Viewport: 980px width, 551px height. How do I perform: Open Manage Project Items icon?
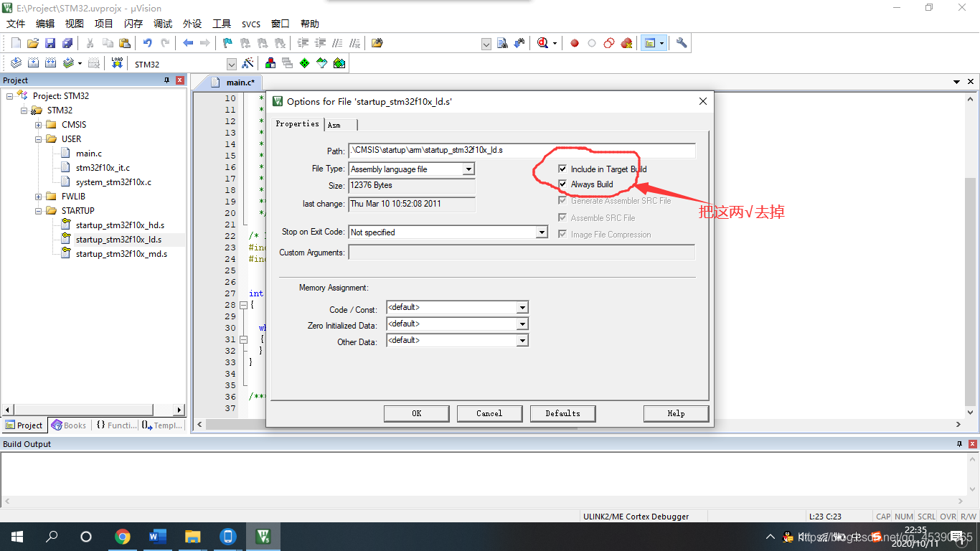pos(270,63)
